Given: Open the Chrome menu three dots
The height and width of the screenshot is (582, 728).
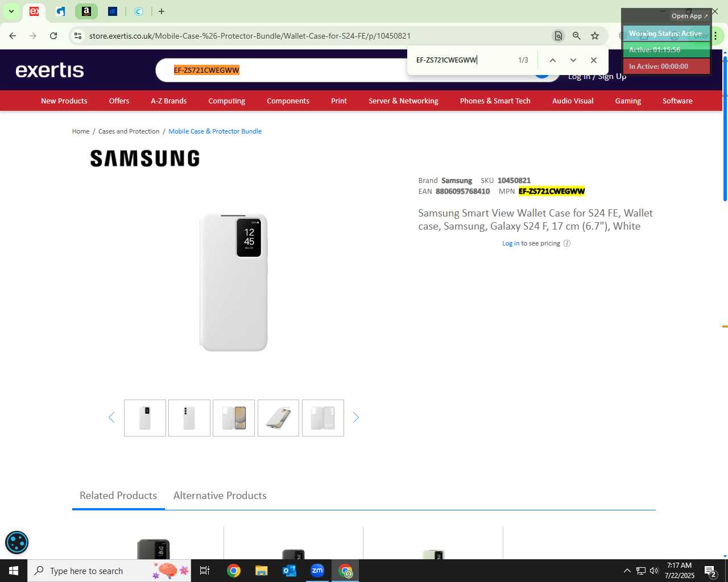Looking at the screenshot, I should [x=715, y=36].
